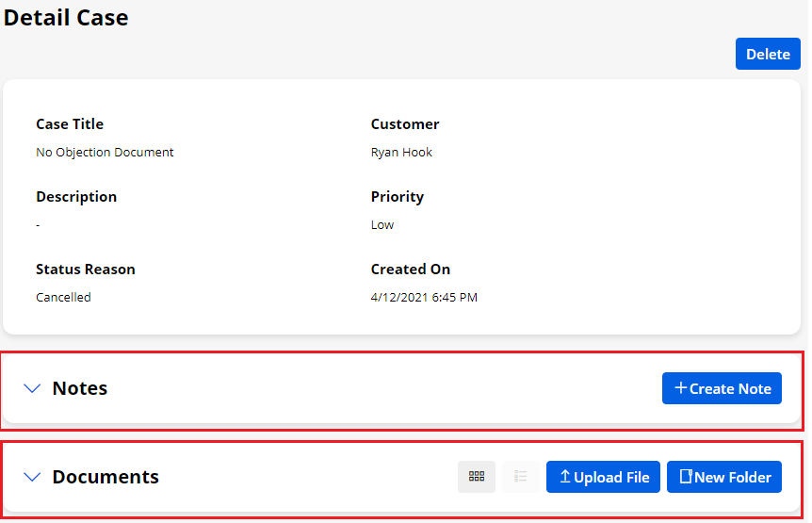The width and height of the screenshot is (812, 523).
Task: Click the Notes section heading
Action: tap(80, 388)
